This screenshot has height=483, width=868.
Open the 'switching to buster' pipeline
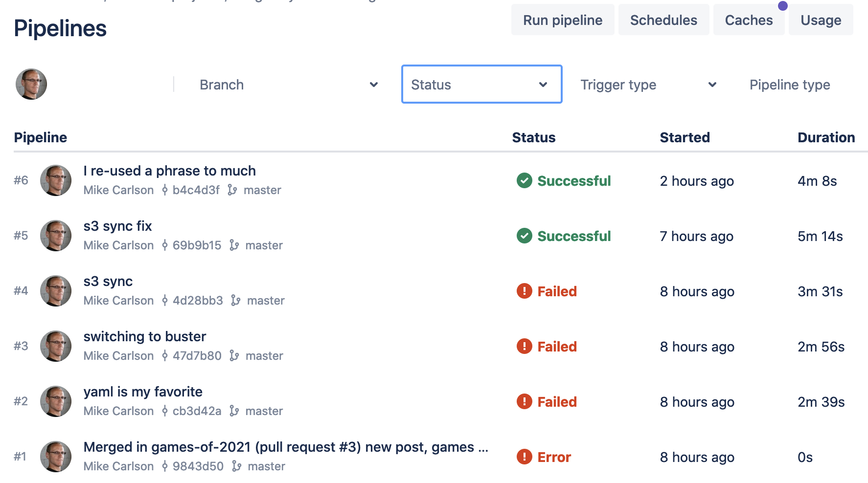pyautogui.click(x=145, y=336)
